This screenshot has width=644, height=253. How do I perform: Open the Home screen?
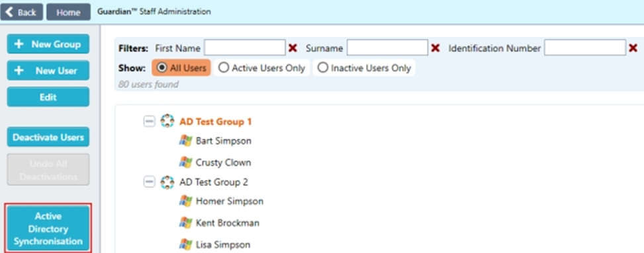pos(68,12)
